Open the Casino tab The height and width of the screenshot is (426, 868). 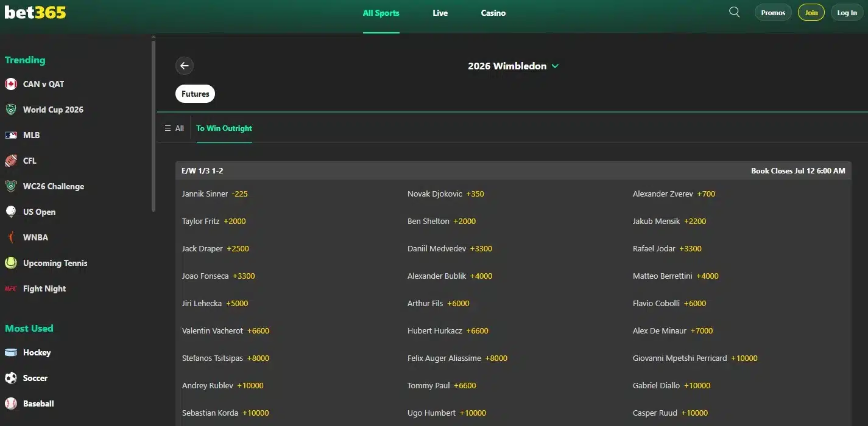pos(493,13)
